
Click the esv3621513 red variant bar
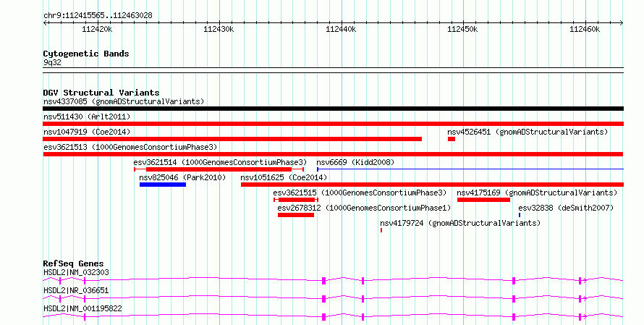[333, 154]
